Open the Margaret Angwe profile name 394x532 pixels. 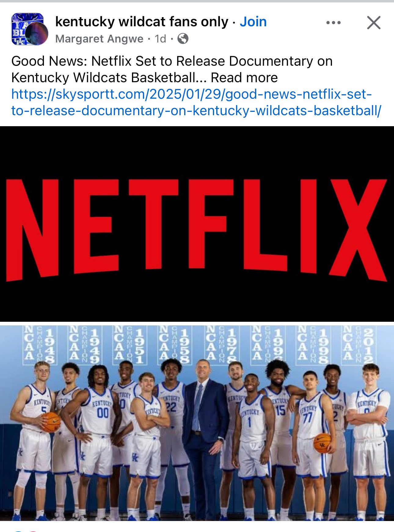pos(99,39)
